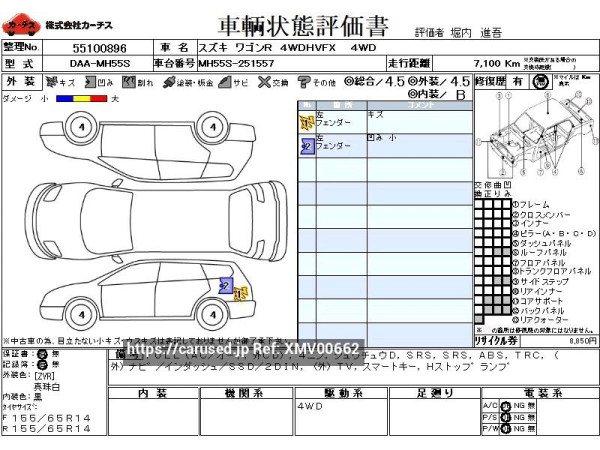Click front tire size F 155/65R14
Image resolution: width=600 pixels, height=450 pixels.
click(47, 418)
